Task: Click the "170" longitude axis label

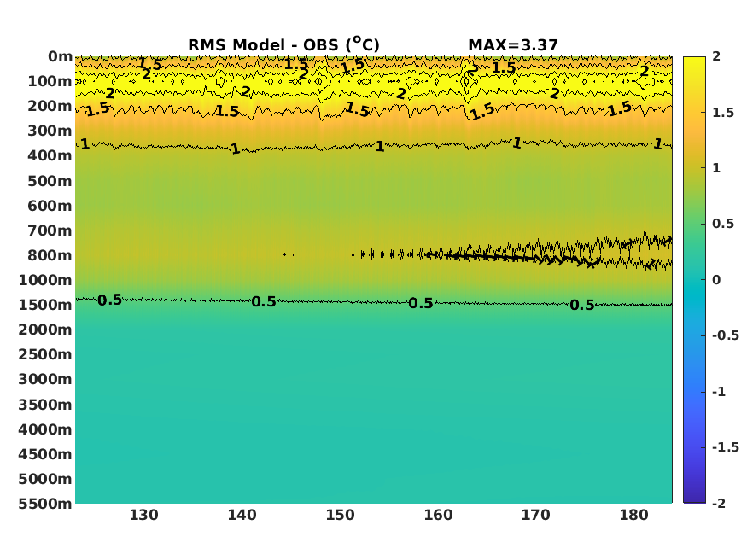Action: [x=536, y=516]
